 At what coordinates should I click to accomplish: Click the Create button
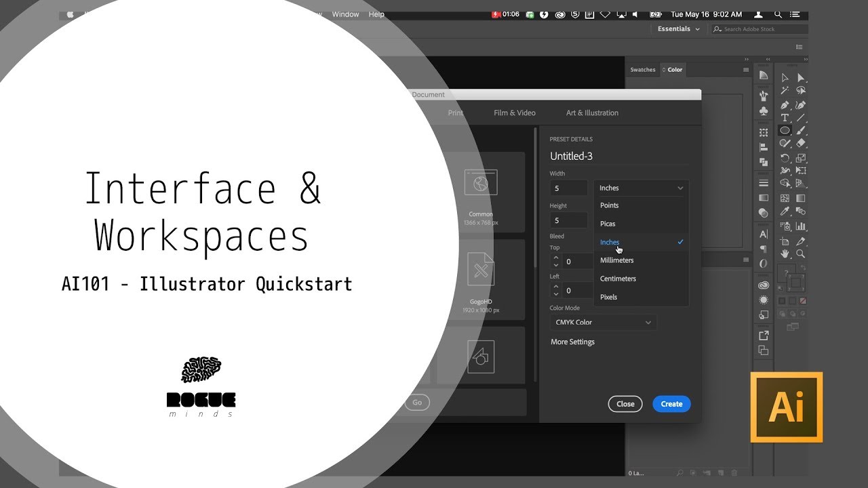671,404
